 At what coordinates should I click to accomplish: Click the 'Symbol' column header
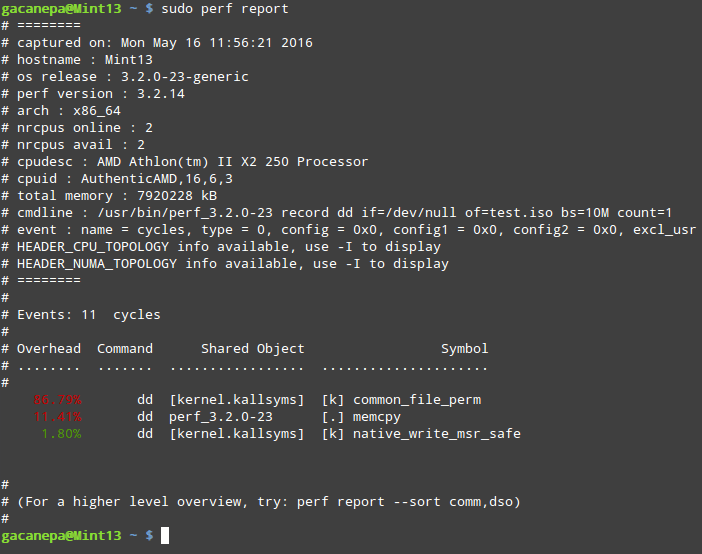[465, 349]
